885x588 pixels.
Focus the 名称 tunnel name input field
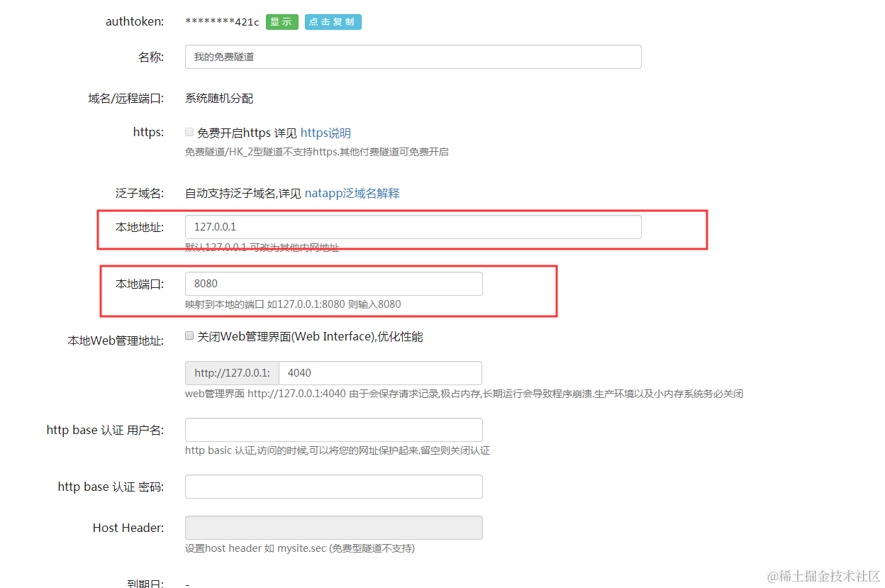tap(413, 57)
